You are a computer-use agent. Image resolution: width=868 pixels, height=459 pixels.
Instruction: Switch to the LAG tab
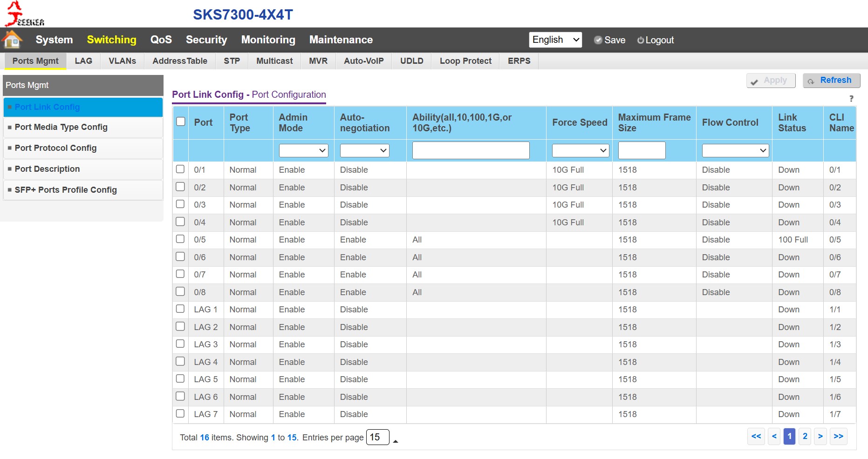83,61
